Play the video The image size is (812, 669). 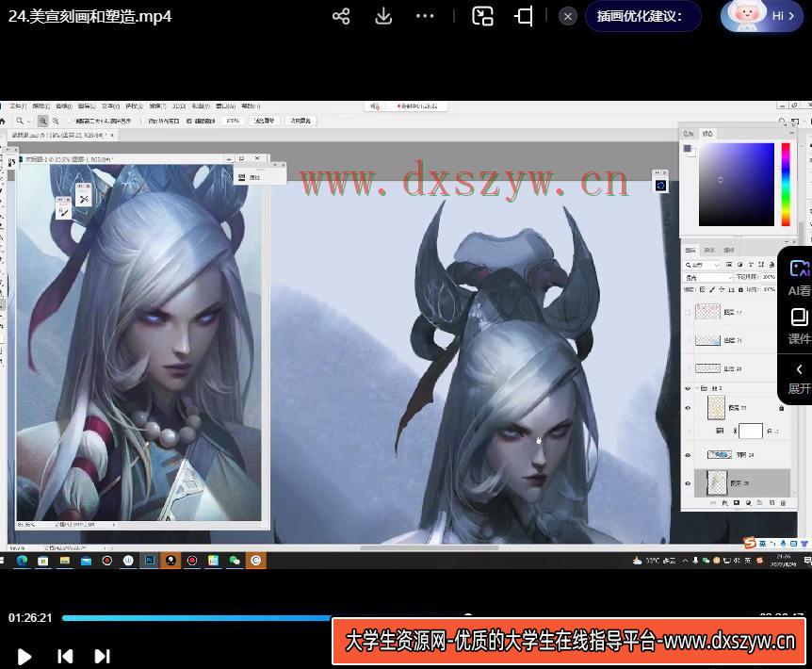24,657
